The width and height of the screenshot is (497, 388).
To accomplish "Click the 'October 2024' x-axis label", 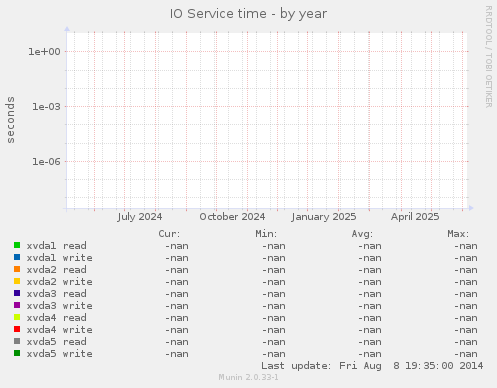I will point(232,217).
